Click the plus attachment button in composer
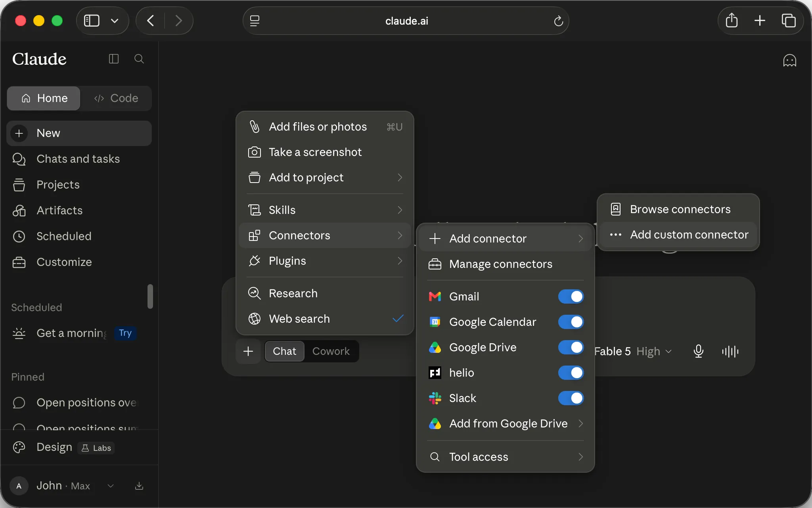The width and height of the screenshot is (812, 508). pos(248,351)
